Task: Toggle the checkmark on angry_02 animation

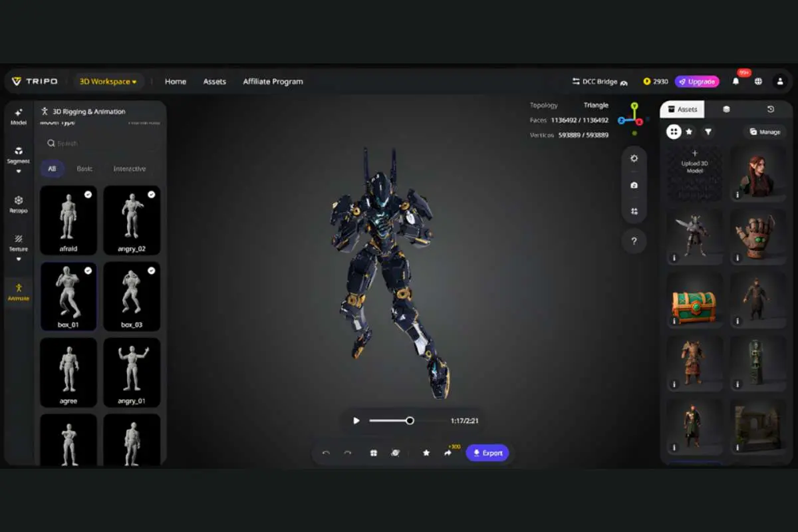Action: point(151,194)
